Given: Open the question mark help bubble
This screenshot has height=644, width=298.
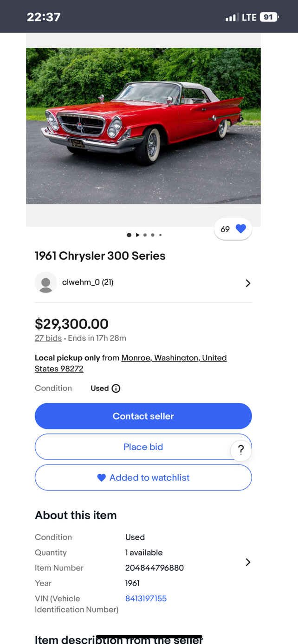Looking at the screenshot, I should click(x=241, y=450).
